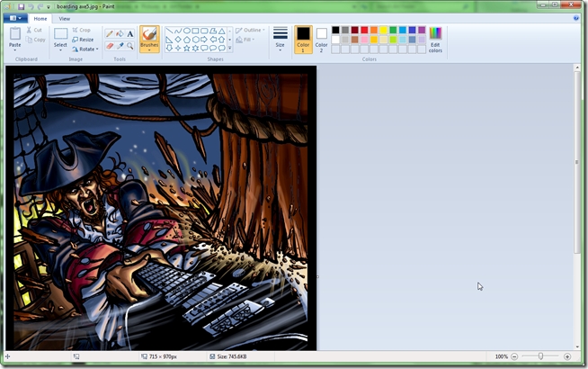
Task: Click the Resize button
Action: [x=83, y=40]
